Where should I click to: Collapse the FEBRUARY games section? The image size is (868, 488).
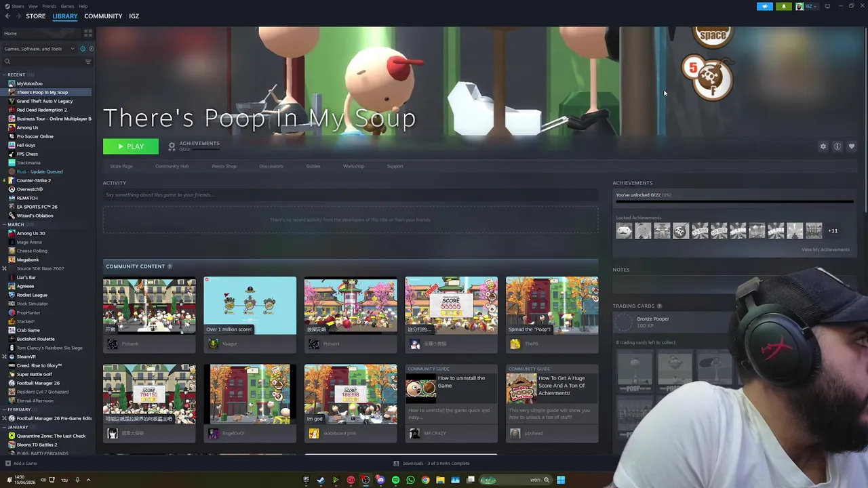pos(18,409)
